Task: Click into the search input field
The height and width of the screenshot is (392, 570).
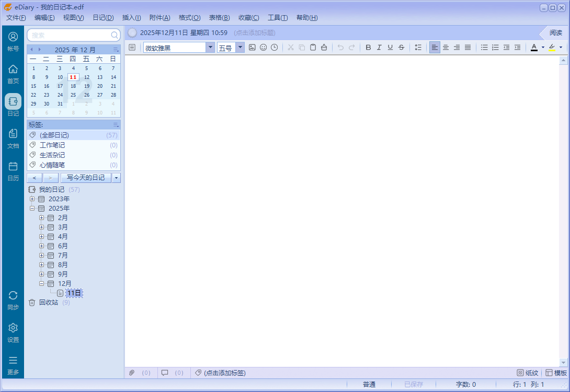Action: 70,35
